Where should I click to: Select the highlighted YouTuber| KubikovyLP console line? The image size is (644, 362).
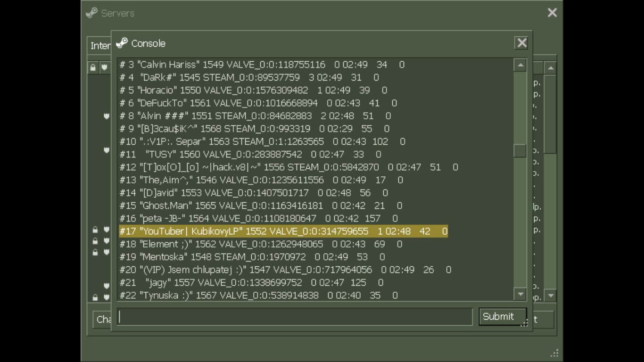coord(283,231)
